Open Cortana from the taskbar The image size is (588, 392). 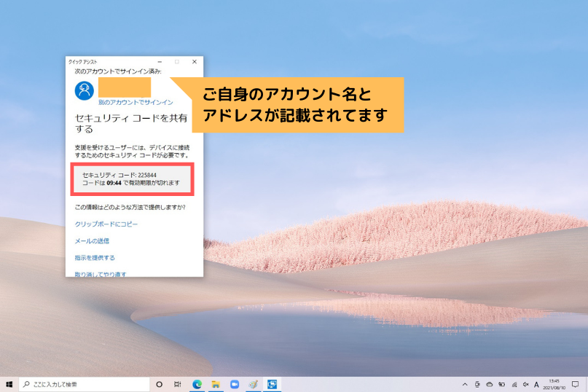click(x=159, y=384)
